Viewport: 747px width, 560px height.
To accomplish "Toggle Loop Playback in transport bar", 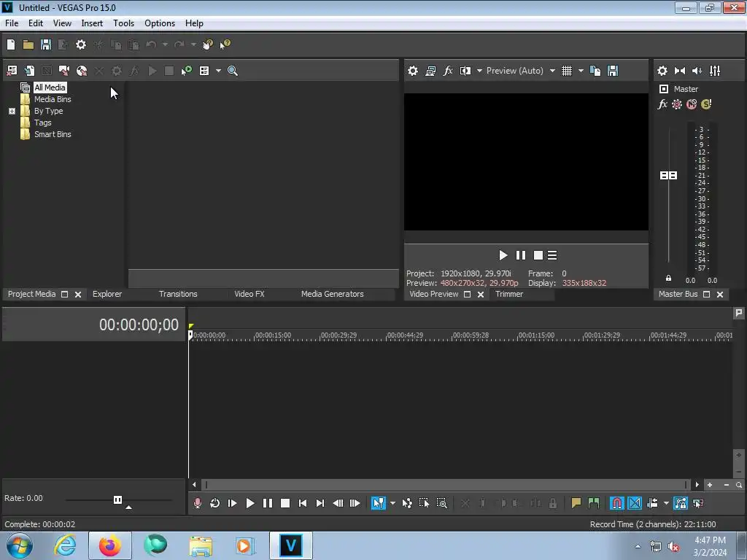I will [215, 503].
